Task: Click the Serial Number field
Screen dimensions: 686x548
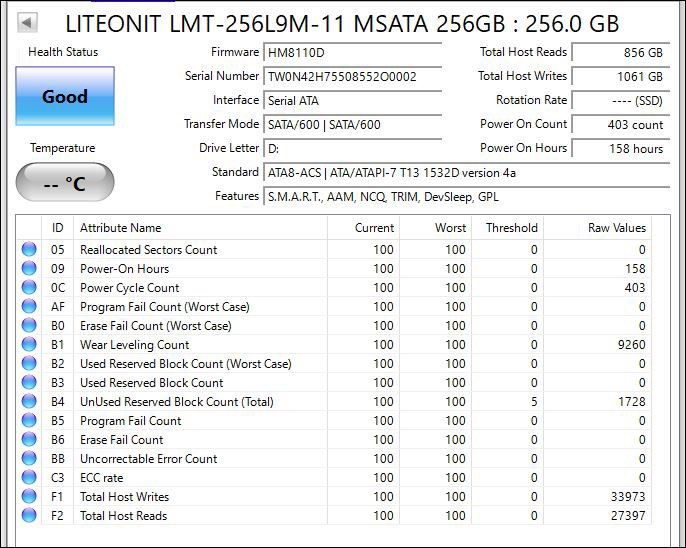Action: (x=353, y=77)
